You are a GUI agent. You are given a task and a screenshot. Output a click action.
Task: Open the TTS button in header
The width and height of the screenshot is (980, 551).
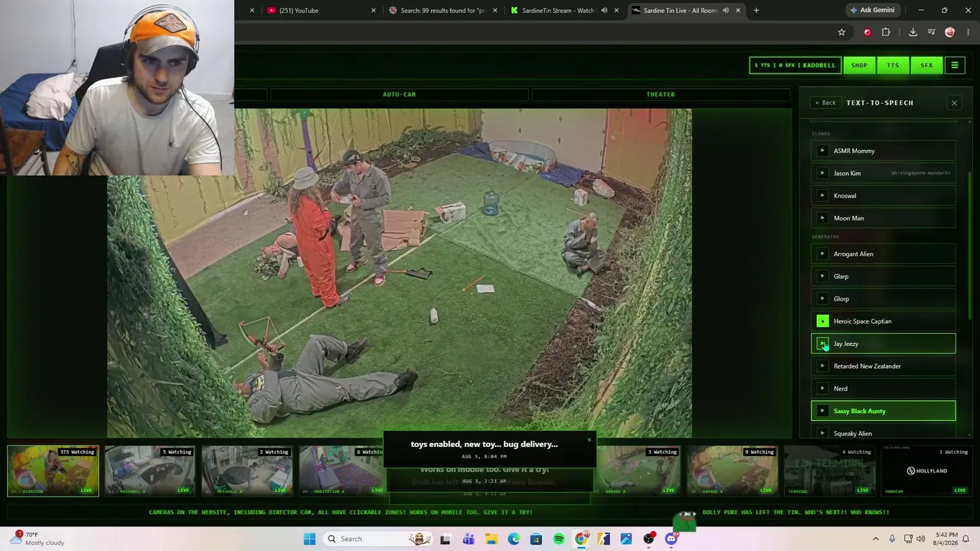coord(893,65)
